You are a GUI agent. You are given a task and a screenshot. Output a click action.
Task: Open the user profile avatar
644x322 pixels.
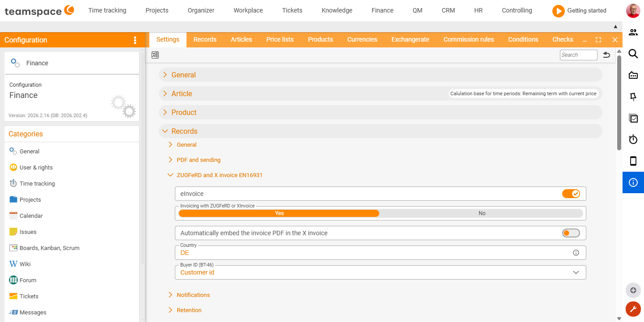633,11
